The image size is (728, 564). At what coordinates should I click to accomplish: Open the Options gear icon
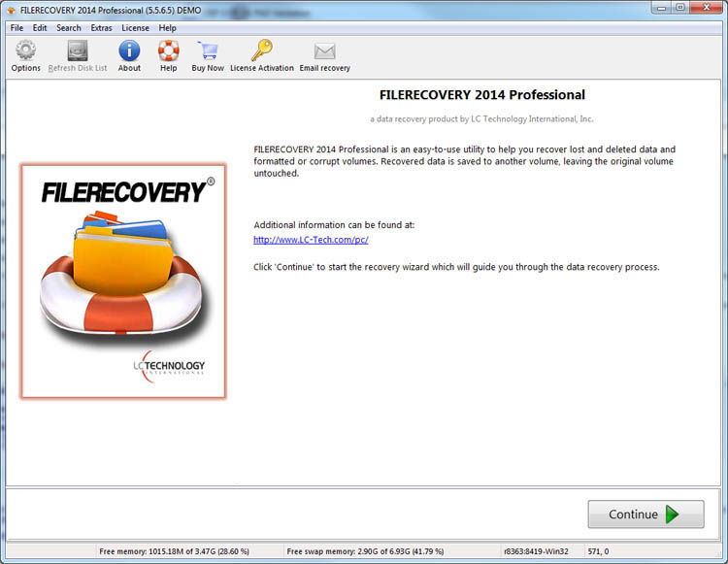click(x=26, y=50)
